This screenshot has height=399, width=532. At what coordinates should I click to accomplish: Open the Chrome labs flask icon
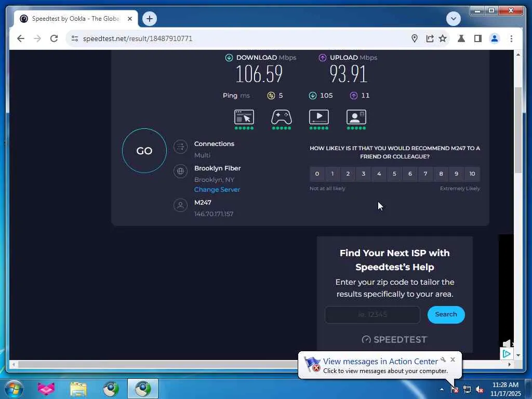point(461,38)
